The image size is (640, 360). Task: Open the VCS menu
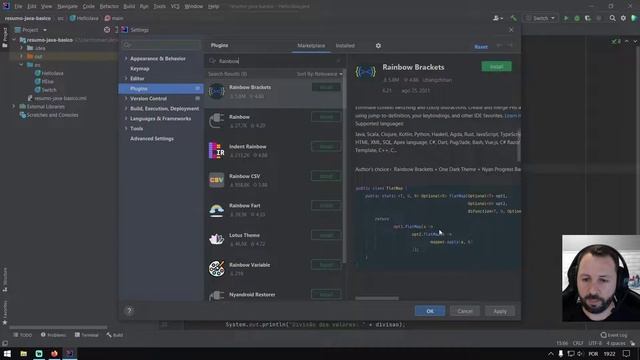click(x=175, y=7)
